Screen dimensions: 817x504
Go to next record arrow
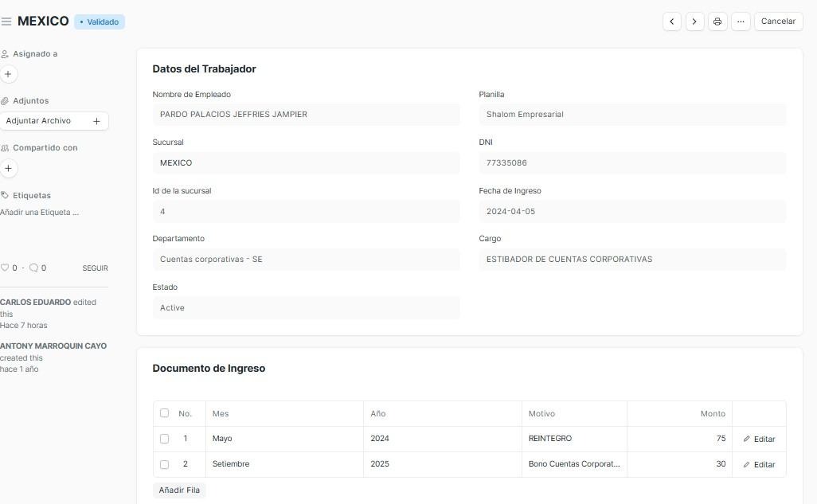[694, 21]
